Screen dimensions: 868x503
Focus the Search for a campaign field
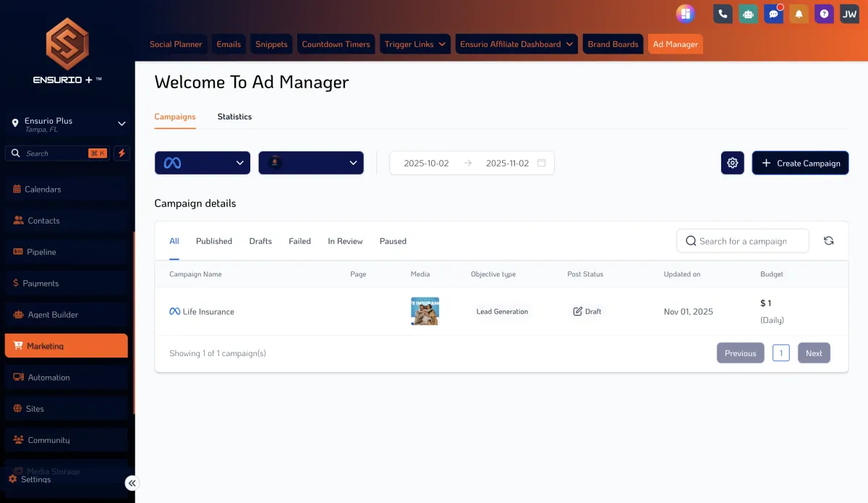[743, 241]
